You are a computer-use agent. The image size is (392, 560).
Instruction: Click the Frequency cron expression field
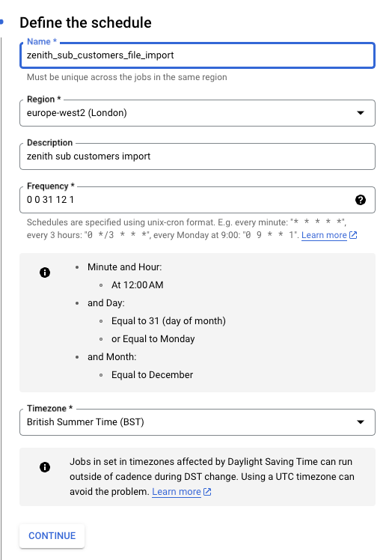pos(197,200)
